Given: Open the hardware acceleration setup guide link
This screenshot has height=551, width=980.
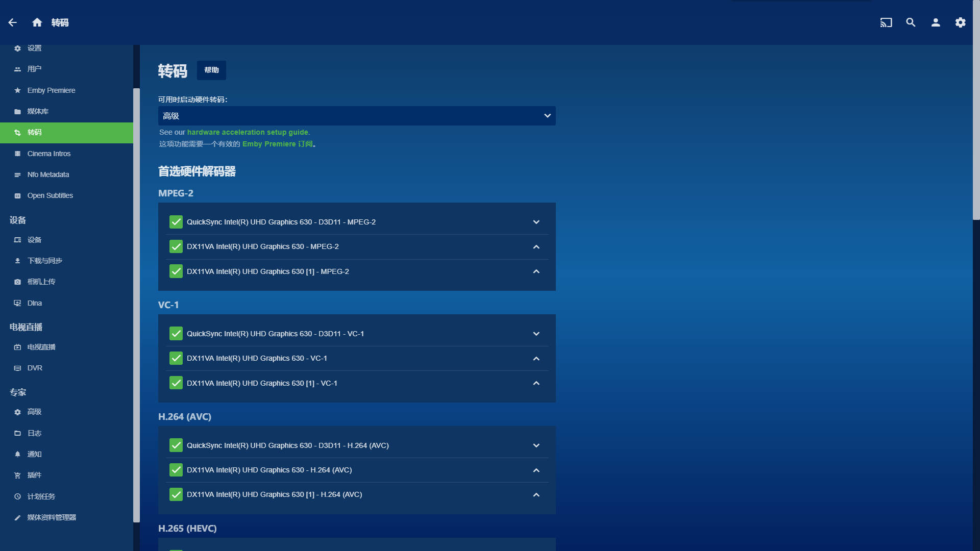Looking at the screenshot, I should (x=247, y=131).
